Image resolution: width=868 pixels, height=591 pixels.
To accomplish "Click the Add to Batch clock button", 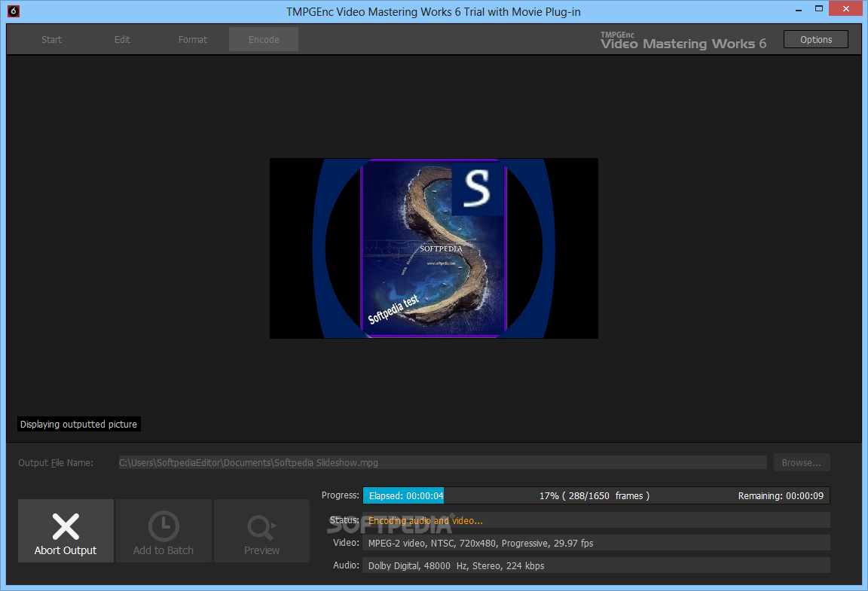I will coord(164,531).
